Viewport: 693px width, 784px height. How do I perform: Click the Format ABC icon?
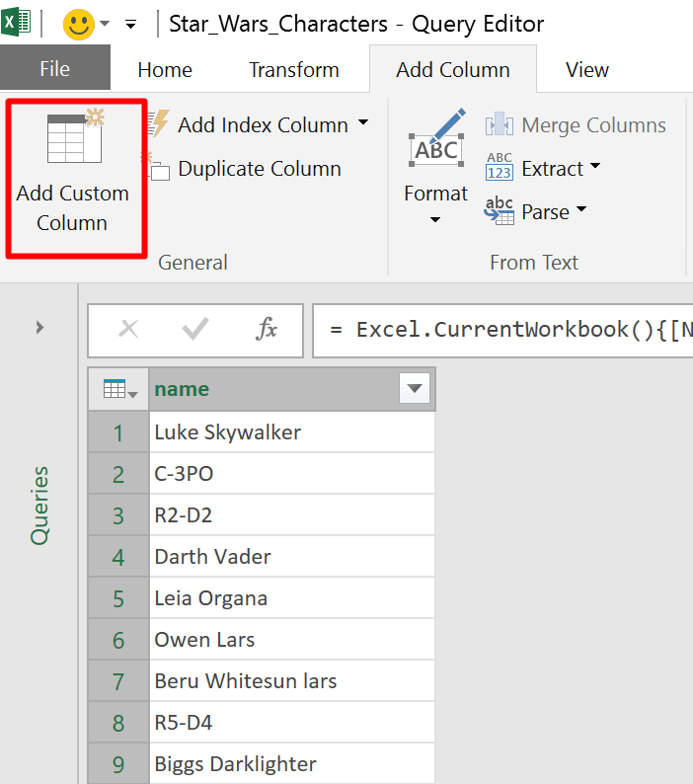coord(437,138)
